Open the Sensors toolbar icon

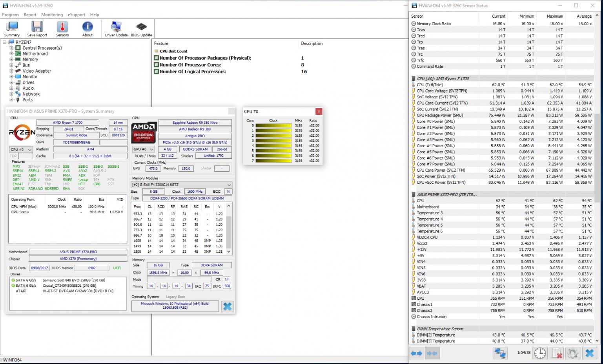pos(62,29)
